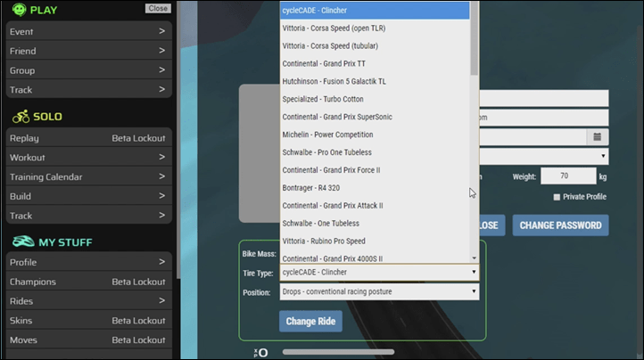Open the date picker calendar icon
Viewport: 644px width, 360px height.
(x=598, y=137)
